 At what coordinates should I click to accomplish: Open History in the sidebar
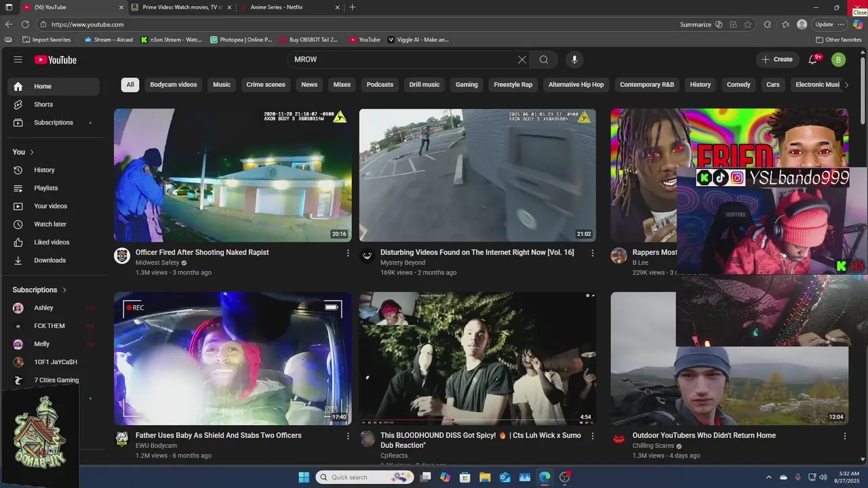pyautogui.click(x=53, y=170)
